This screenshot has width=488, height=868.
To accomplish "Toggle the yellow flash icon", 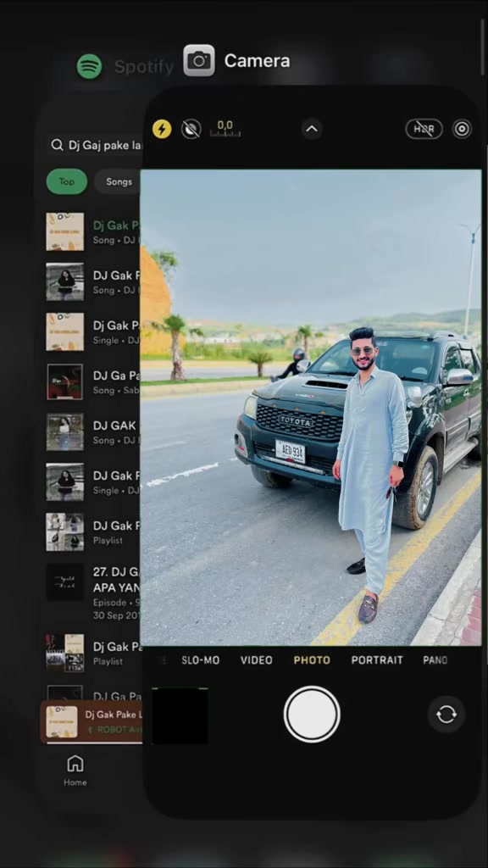I will [162, 130].
